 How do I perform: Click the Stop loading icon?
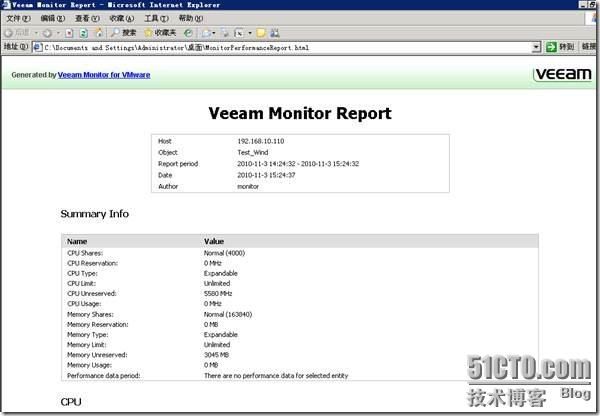[69, 33]
